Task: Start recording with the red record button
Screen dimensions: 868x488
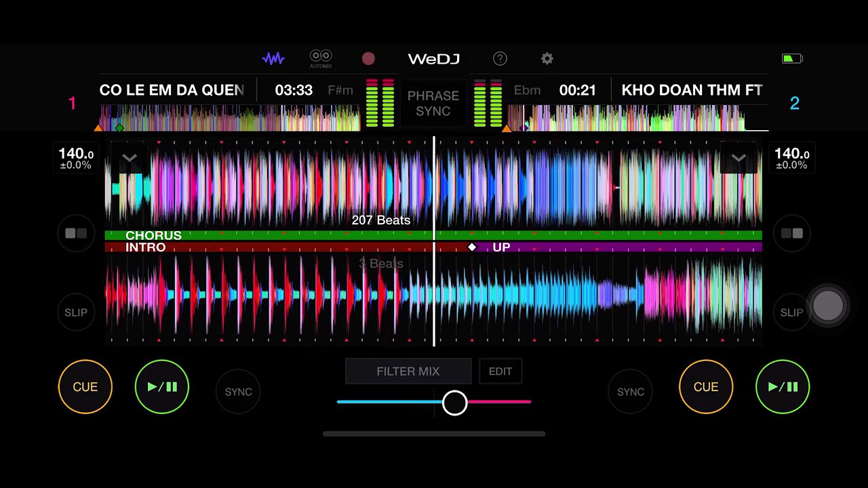Action: click(368, 59)
